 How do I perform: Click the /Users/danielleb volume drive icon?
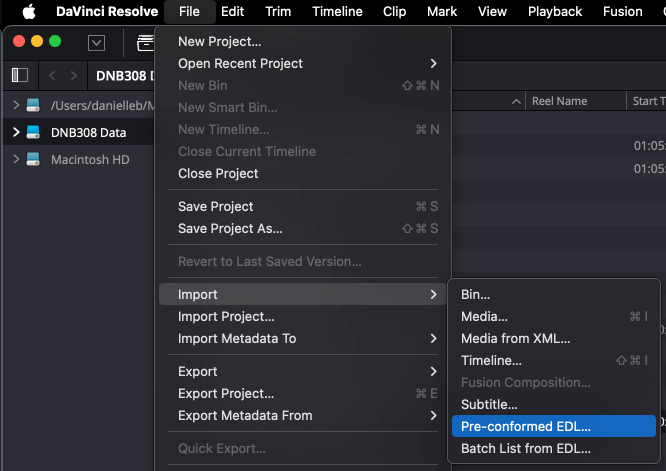click(33, 105)
